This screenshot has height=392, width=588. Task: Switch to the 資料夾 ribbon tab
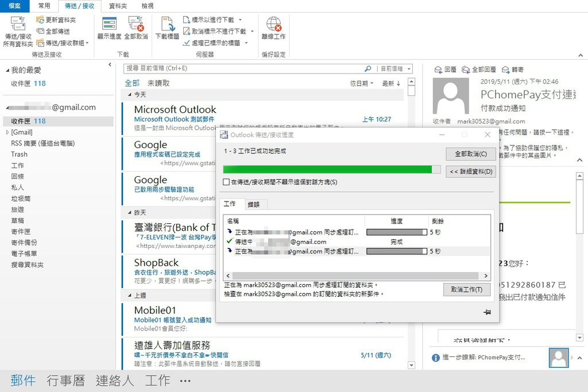tap(118, 6)
